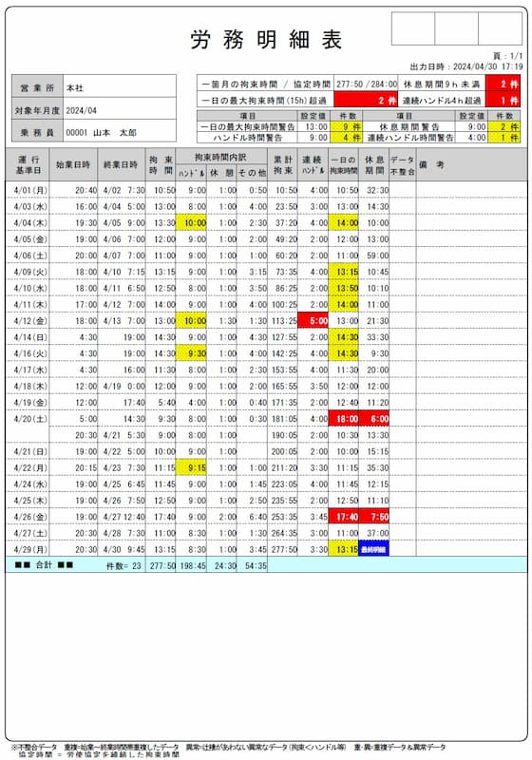Image resolution: width=532 pixels, height=760 pixels.
Task: Click 11:10 rest period in 4/25(木) row
Action: pos(378,501)
